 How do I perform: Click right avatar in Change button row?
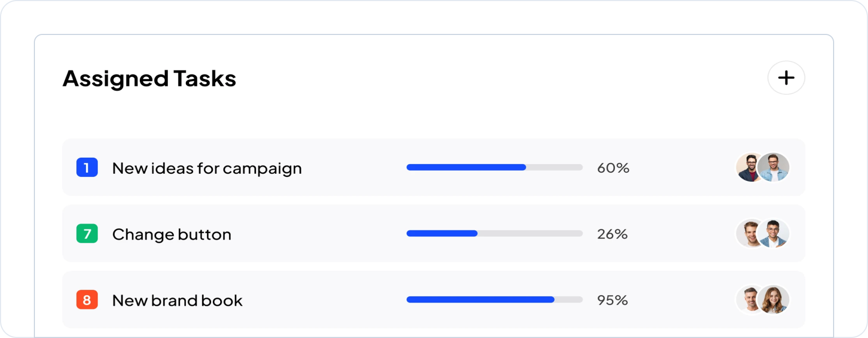click(x=775, y=234)
